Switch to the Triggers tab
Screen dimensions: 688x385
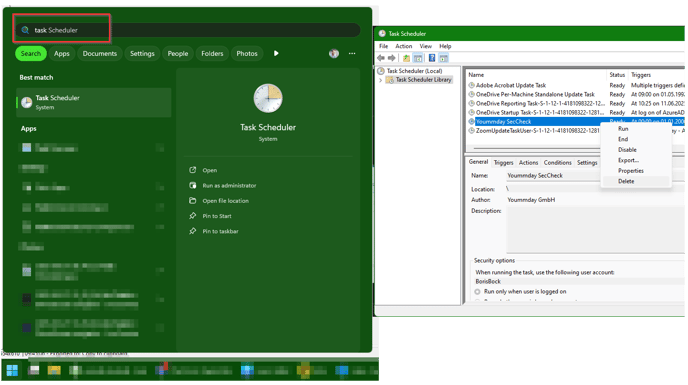point(503,162)
